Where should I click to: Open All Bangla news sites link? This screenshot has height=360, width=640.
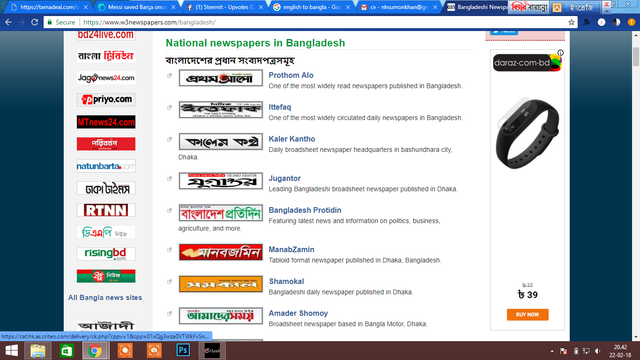point(105,298)
